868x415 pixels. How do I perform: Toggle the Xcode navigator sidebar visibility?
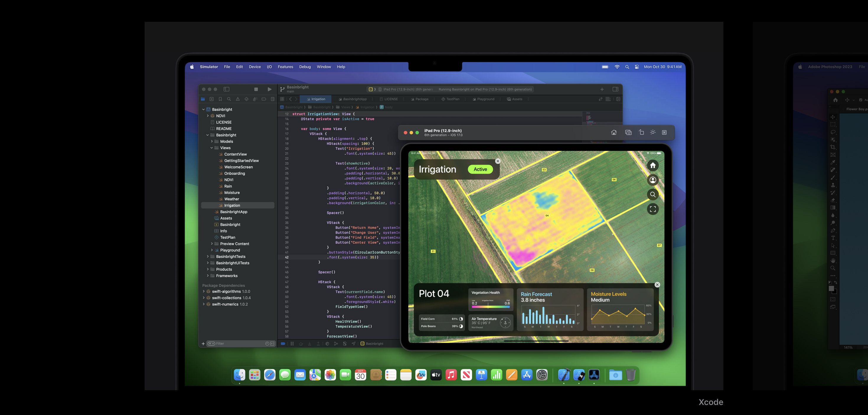pos(226,89)
